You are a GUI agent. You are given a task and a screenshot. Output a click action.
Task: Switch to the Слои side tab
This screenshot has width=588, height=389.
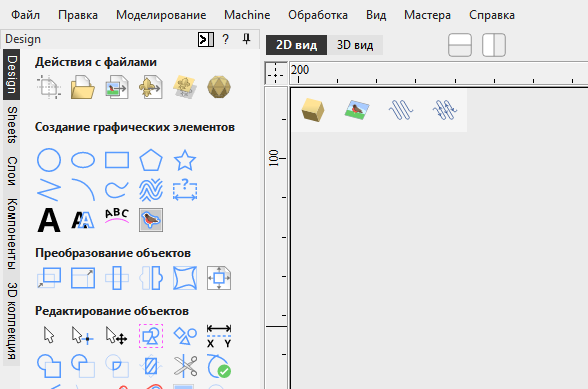(x=12, y=171)
